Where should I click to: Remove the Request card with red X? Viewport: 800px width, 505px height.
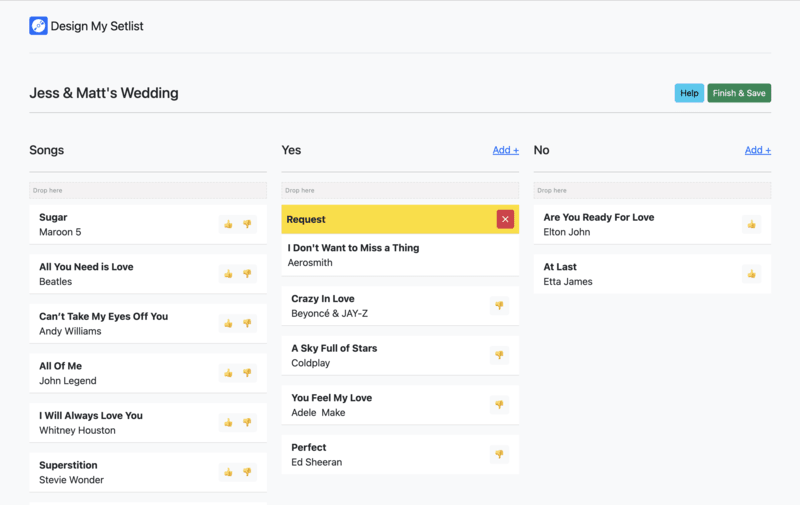[505, 219]
